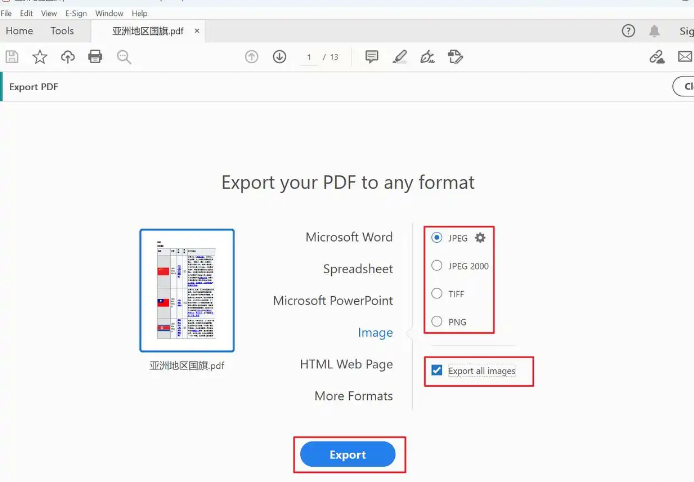Screen dimensions: 694x482
Task: Open the comment tool icon
Action: pyautogui.click(x=372, y=57)
